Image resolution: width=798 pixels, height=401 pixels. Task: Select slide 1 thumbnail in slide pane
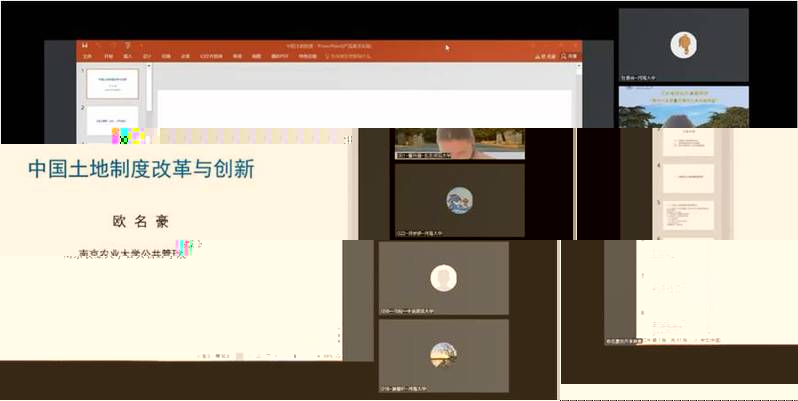coord(112,83)
